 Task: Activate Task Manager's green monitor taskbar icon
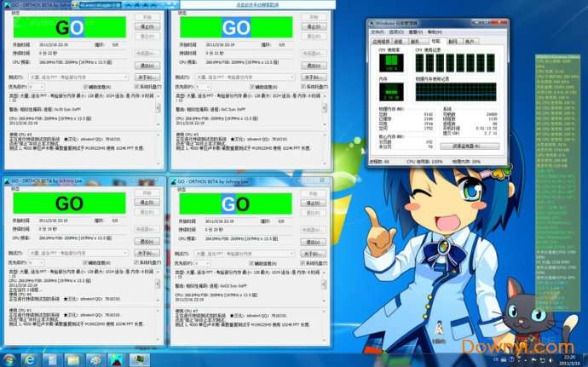tap(139, 360)
